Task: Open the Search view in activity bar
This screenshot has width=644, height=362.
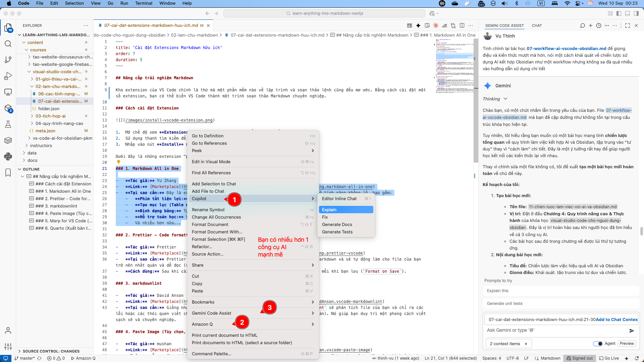Action: [8, 44]
